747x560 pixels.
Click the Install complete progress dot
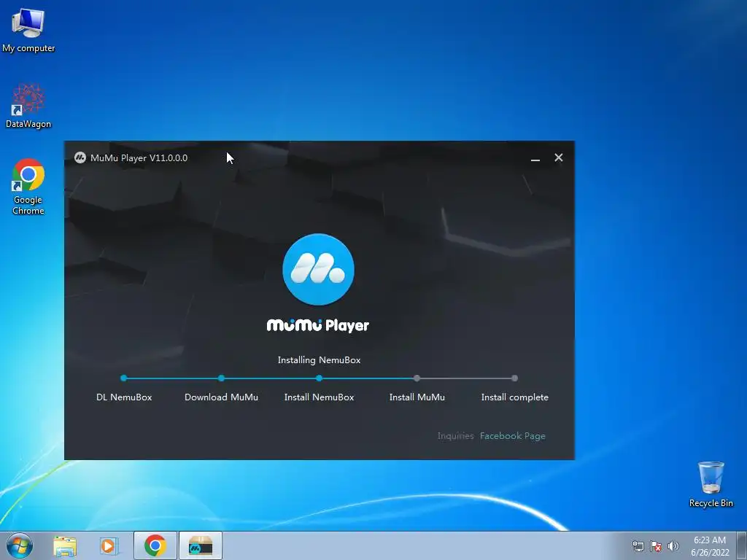coord(514,378)
